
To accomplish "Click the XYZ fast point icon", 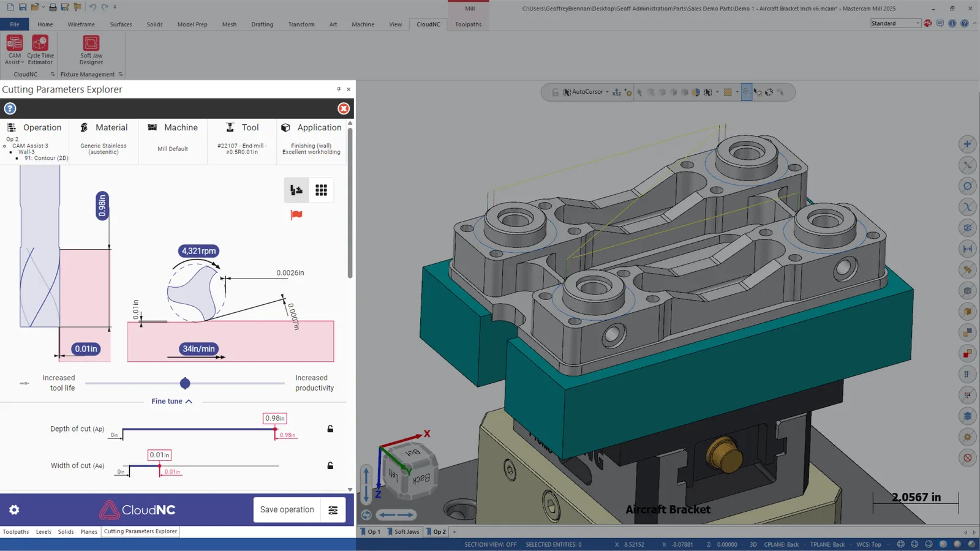I will point(617,92).
